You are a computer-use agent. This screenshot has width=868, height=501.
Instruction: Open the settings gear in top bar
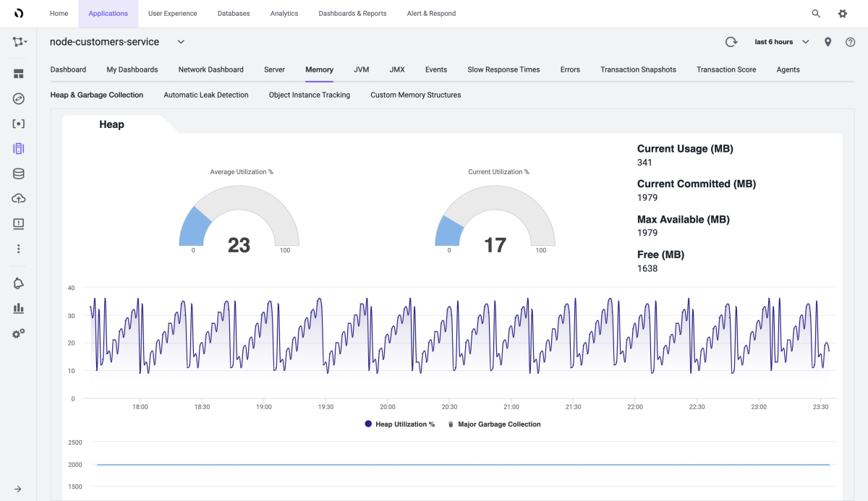coord(843,14)
